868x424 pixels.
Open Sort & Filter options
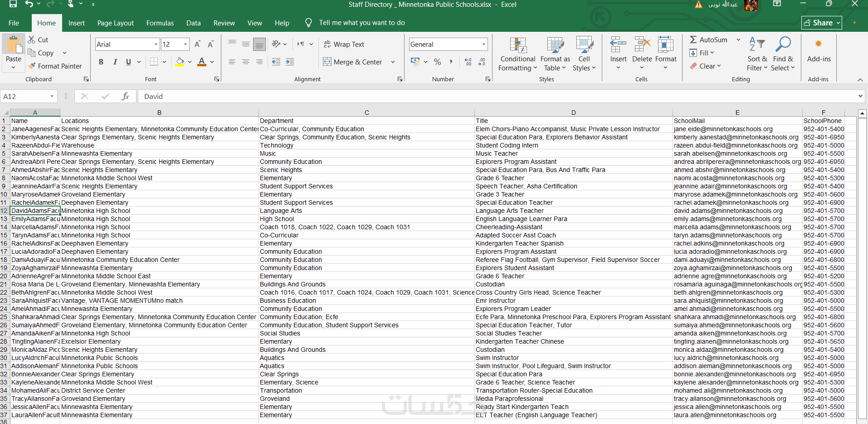click(x=757, y=54)
